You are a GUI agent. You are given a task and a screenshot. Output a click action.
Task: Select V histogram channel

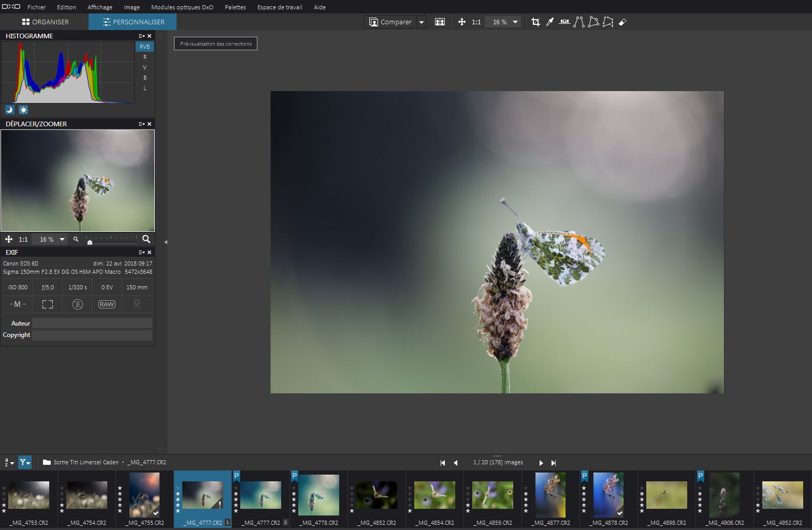tap(144, 67)
